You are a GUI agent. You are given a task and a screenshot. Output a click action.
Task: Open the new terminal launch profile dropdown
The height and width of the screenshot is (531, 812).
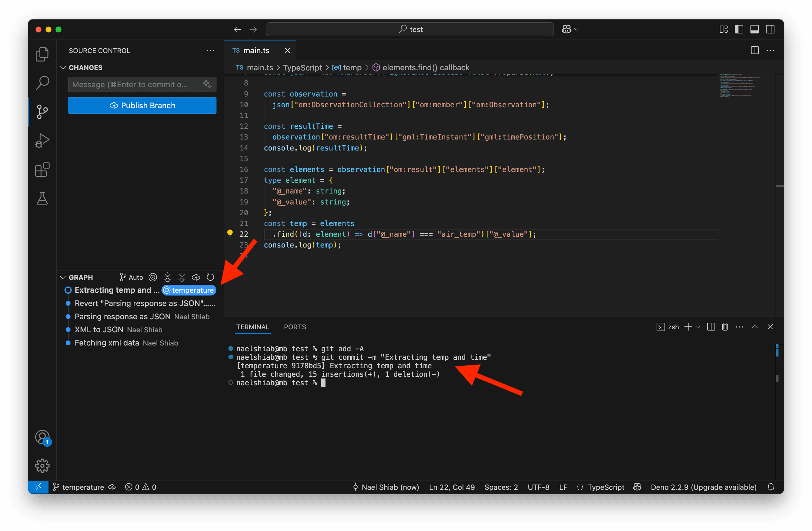[x=698, y=327]
